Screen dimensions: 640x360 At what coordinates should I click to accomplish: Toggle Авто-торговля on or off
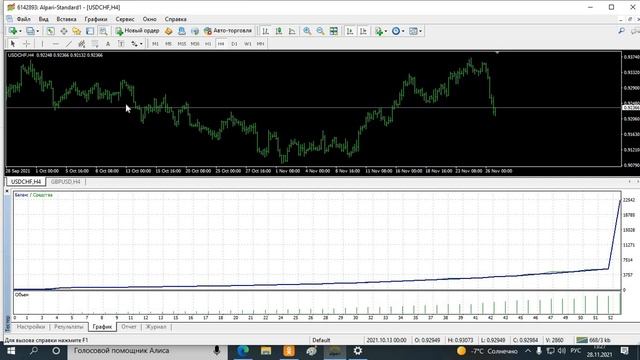[228, 31]
